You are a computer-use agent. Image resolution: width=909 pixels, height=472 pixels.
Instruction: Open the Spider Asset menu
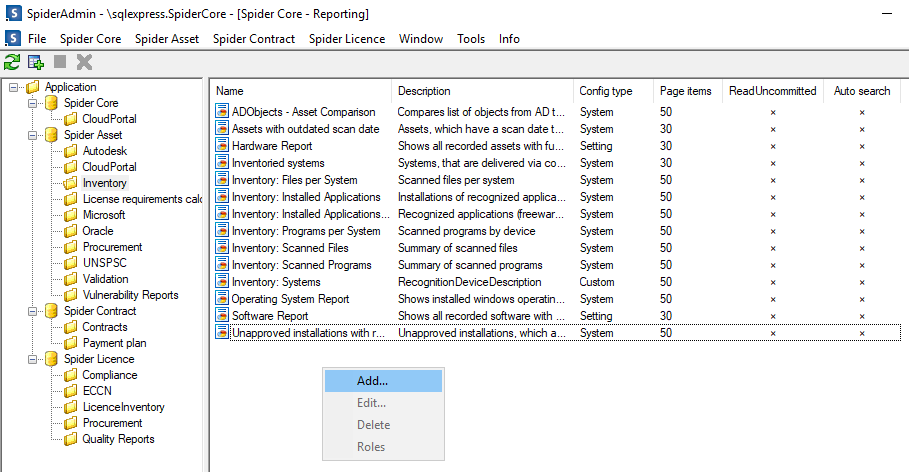coord(167,39)
